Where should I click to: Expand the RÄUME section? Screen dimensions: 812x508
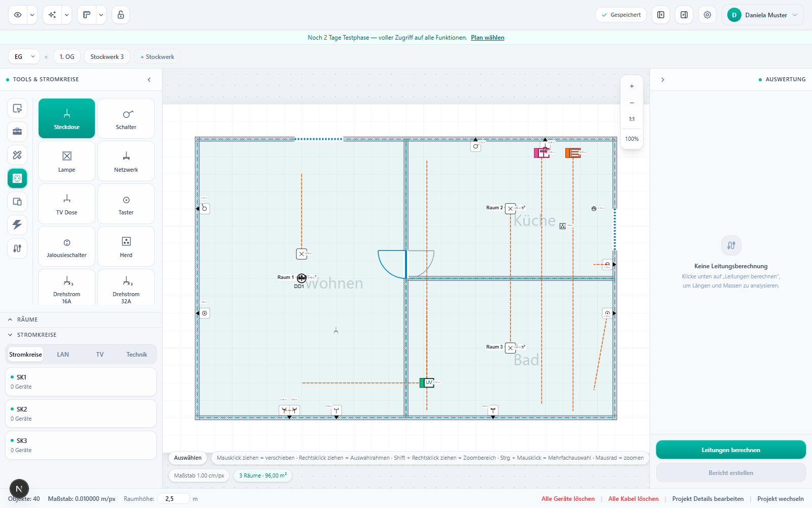(81, 320)
